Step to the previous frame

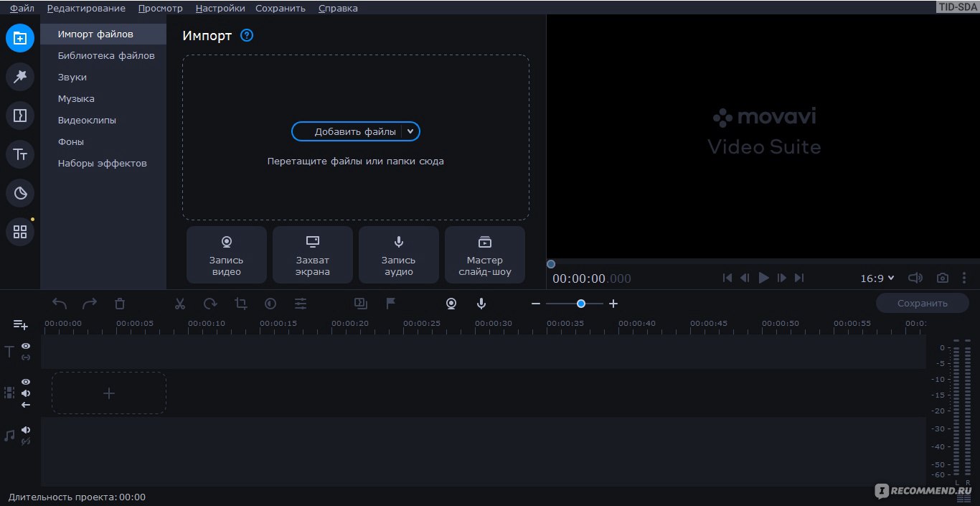pos(745,278)
